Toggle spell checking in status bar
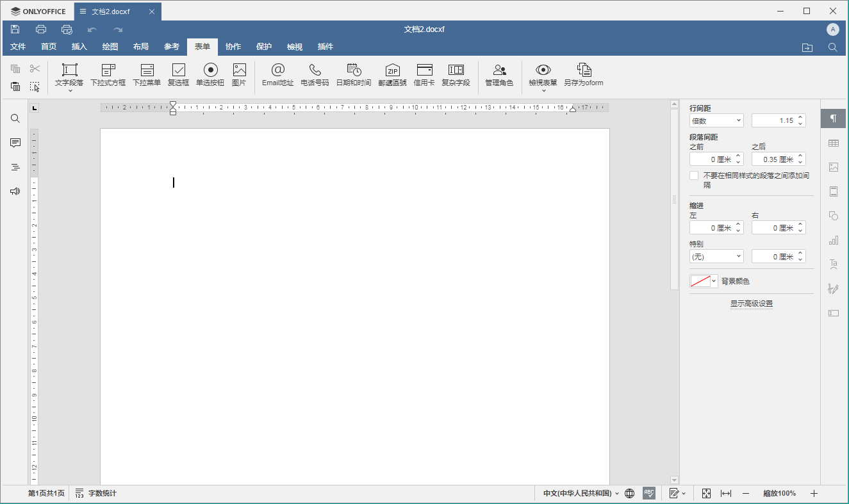 pos(649,493)
